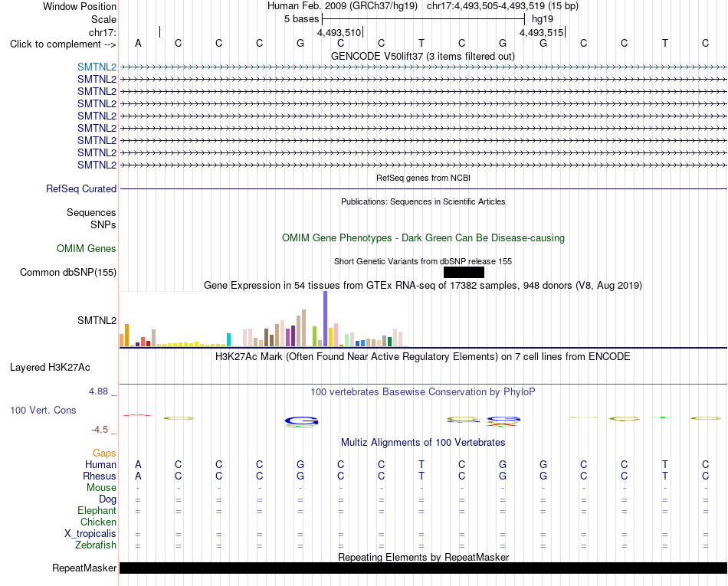The image size is (728, 586).
Task: Click the -4.5 PhyloP lower scale value
Action: coord(100,430)
